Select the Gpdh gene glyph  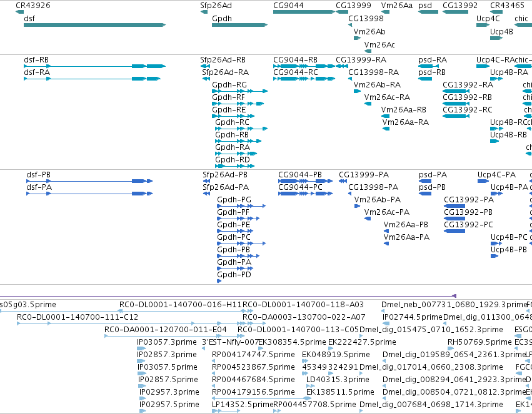(x=239, y=25)
